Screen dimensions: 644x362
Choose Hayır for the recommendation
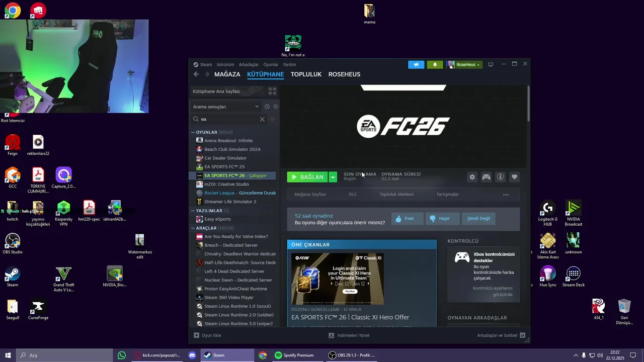click(442, 219)
